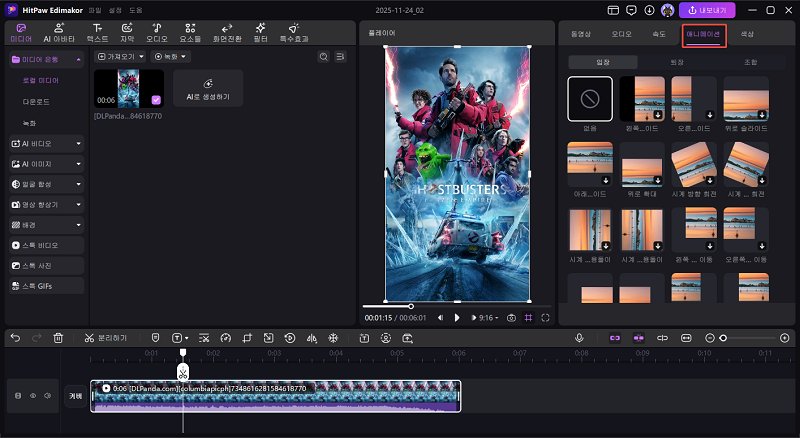Screen dimensions: 800x438
Task: Switch to the 속도 speed tab
Action: point(657,33)
